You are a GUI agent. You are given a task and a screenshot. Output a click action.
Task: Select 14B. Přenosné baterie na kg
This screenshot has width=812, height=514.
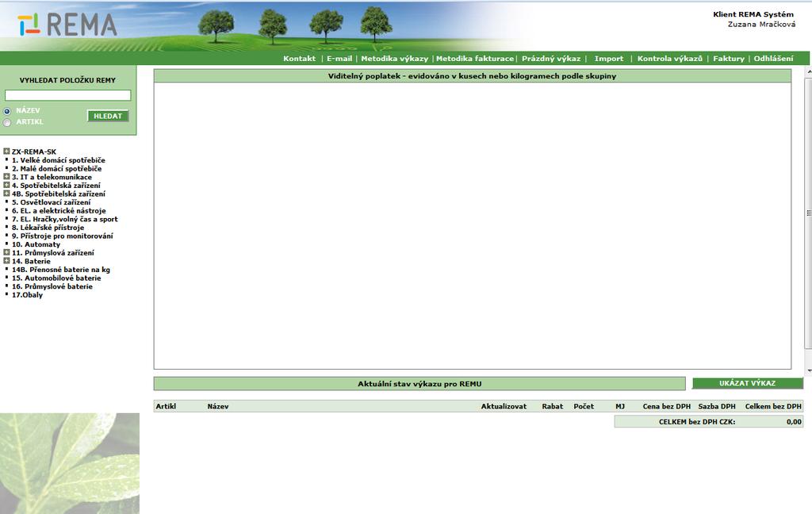click(61, 270)
